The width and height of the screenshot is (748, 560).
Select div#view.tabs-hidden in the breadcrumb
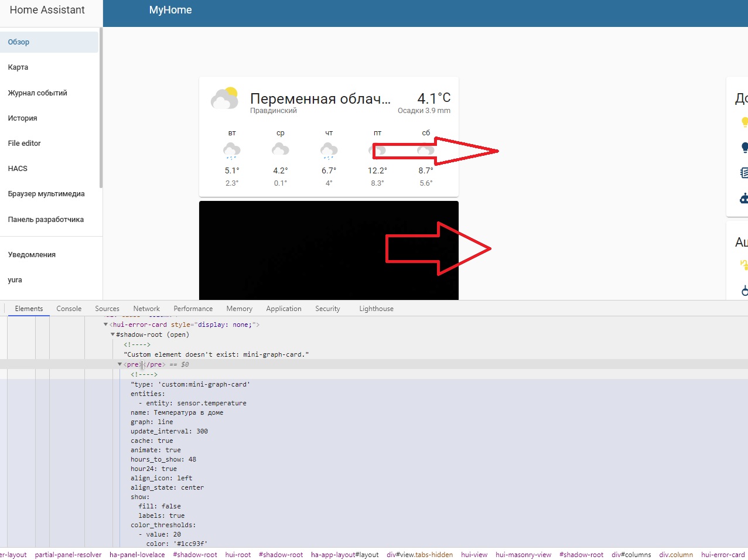click(419, 555)
